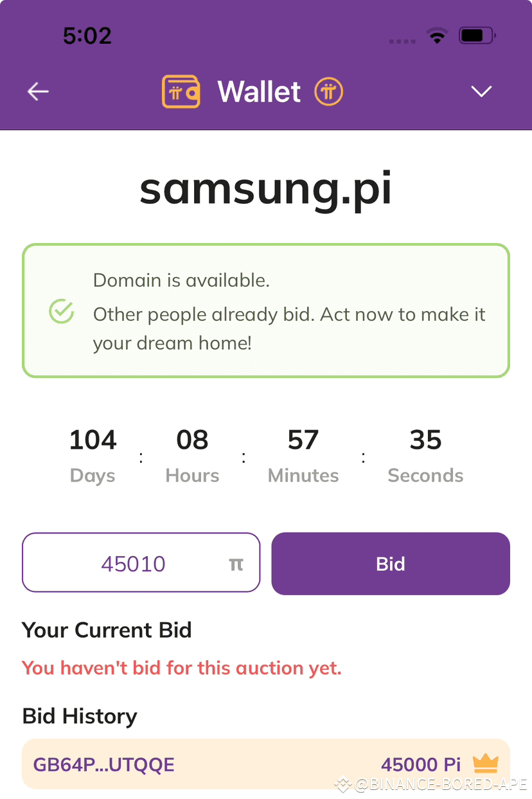532x799 pixels.
Task: Tap the Wallet header title
Action: pos(259,92)
